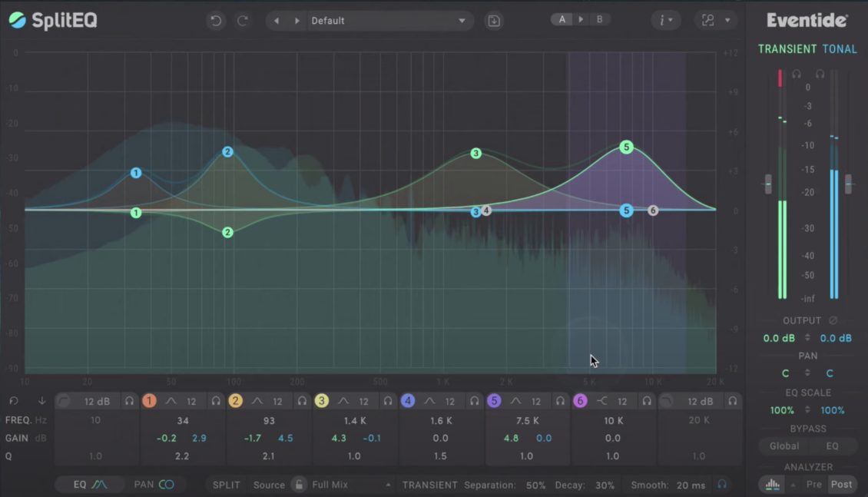Change band 1 filter shape
The image size is (868, 497).
point(171,401)
